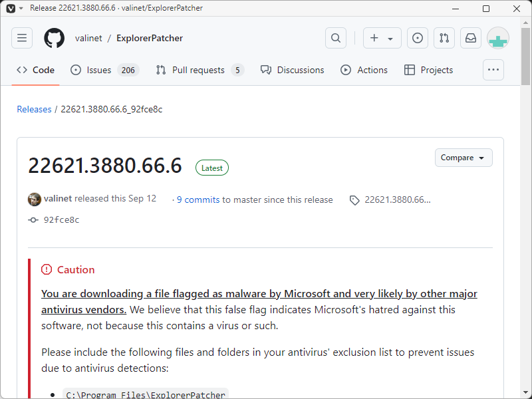Switch to the Issues tab
532x399 pixels.
105,70
